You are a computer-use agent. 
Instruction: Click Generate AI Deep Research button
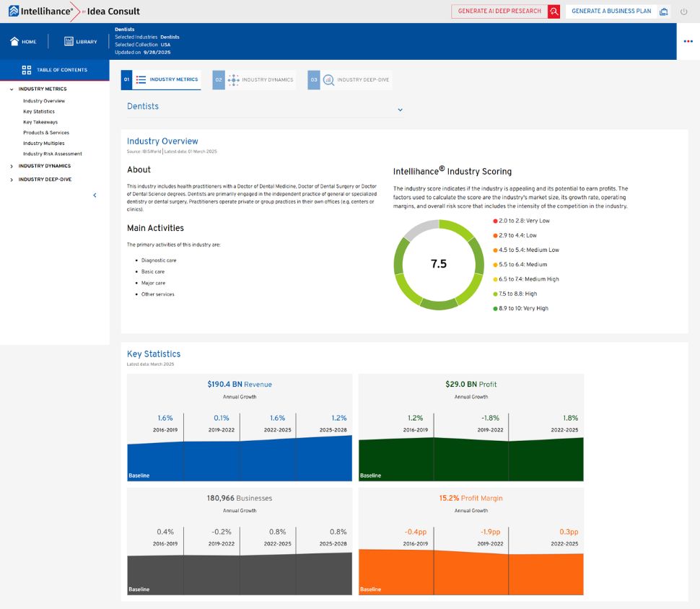[x=499, y=12]
